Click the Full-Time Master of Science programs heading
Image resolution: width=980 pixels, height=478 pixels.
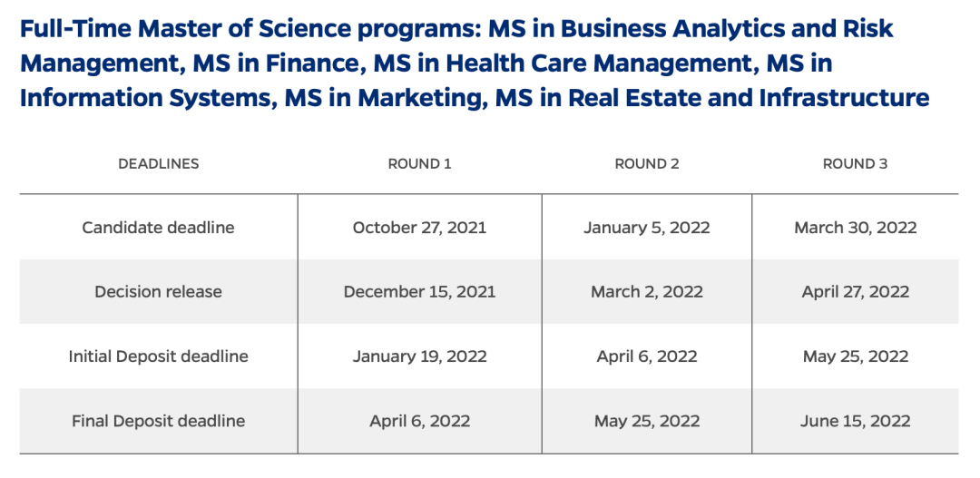(x=475, y=63)
